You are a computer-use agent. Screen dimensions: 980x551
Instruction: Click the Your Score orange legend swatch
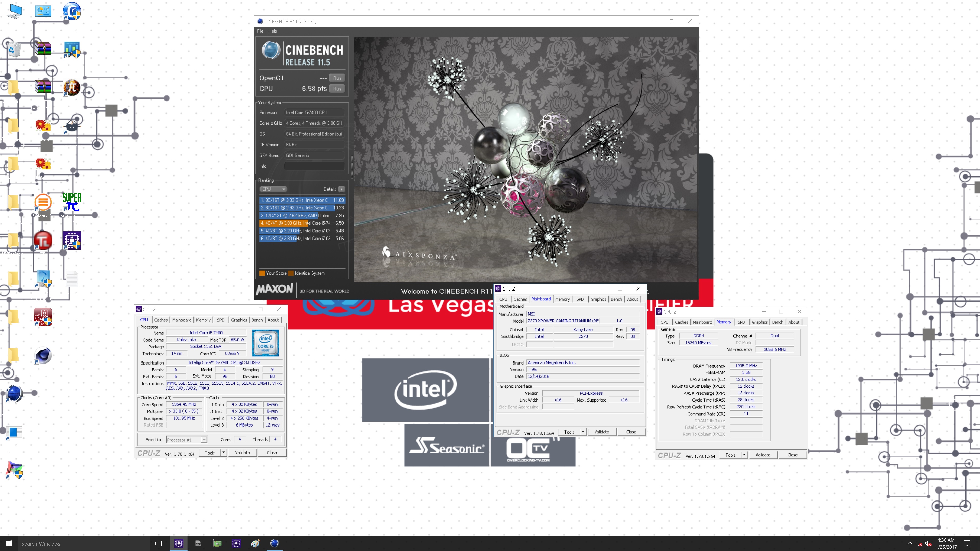pos(262,273)
